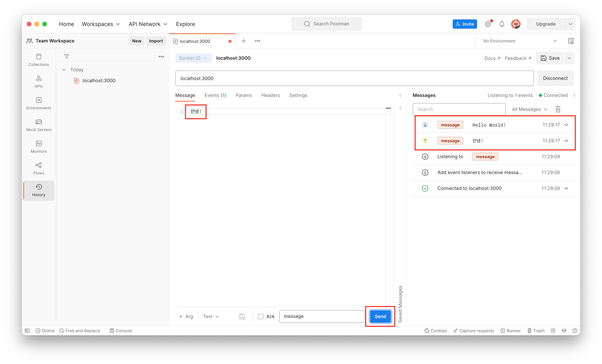Open the Mock Servers panel

39,125
